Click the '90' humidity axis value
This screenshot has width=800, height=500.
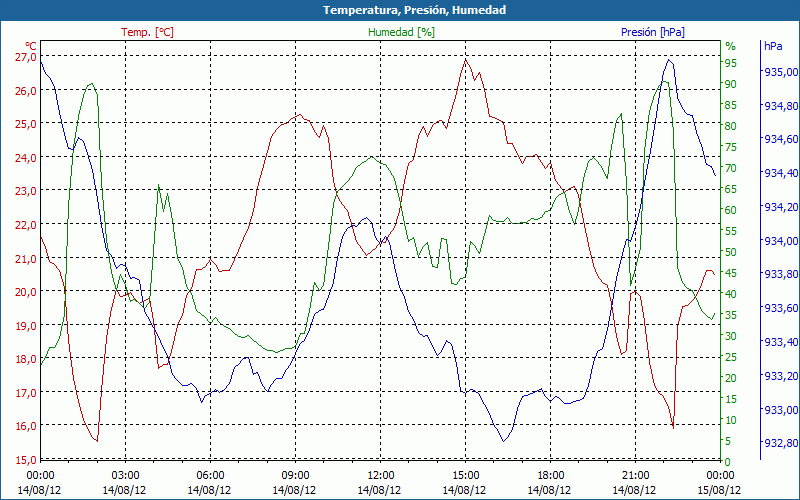pyautogui.click(x=731, y=84)
